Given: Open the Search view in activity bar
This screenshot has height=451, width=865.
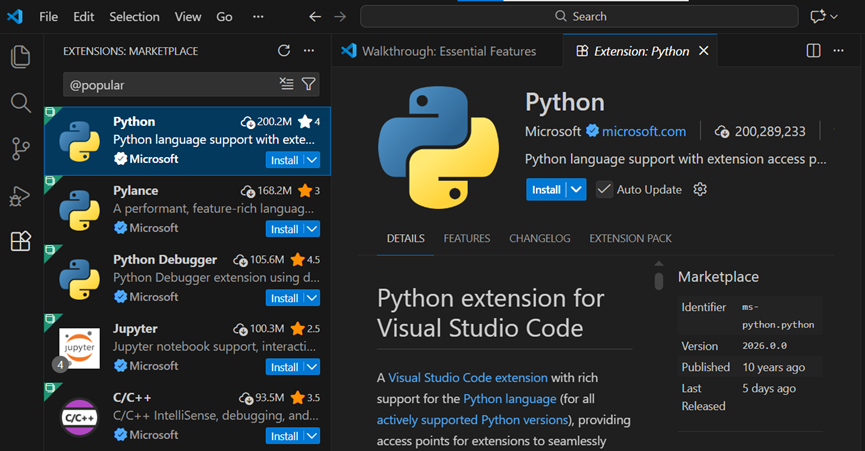Looking at the screenshot, I should 20,103.
